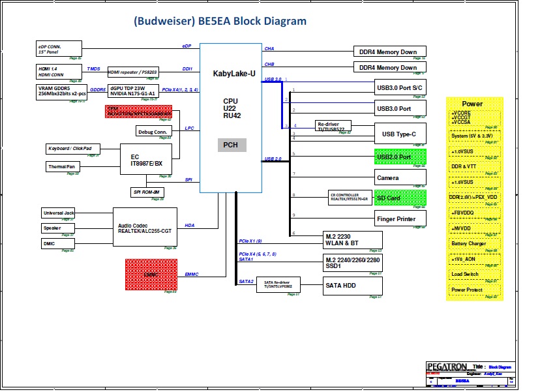Click the SPI ROM-8M block
Viewport: 555px width, 392px height.
tap(147, 192)
